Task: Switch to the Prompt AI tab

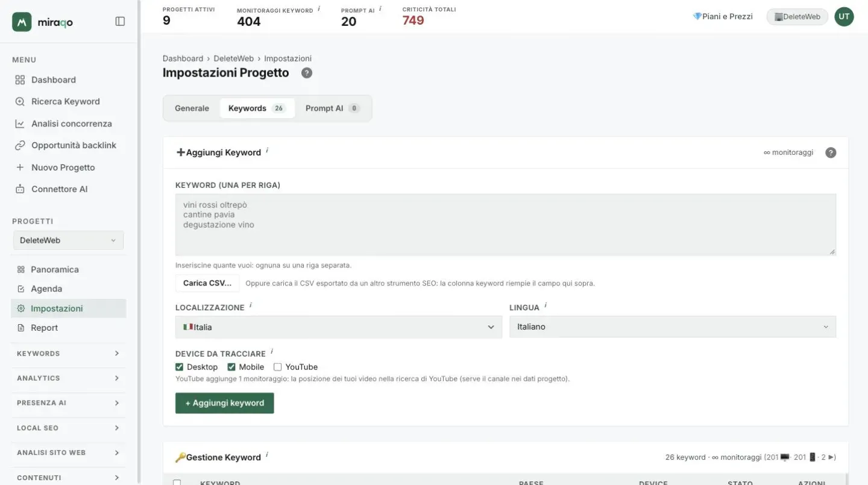Action: coord(333,108)
